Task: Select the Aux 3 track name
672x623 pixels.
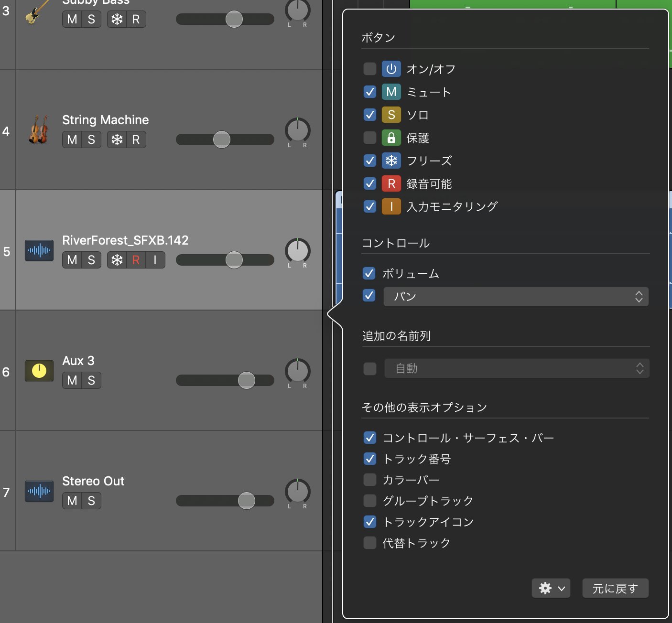Action: 78,361
